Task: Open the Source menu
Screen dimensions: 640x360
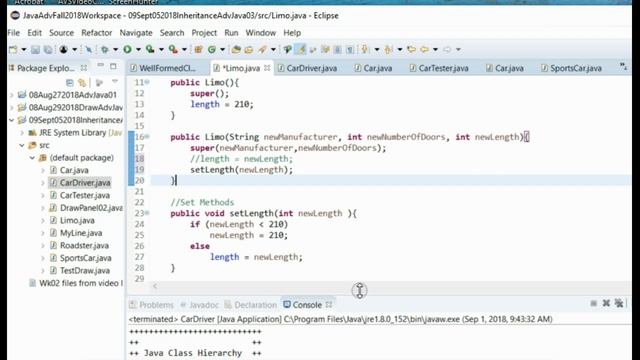Action: click(x=62, y=33)
